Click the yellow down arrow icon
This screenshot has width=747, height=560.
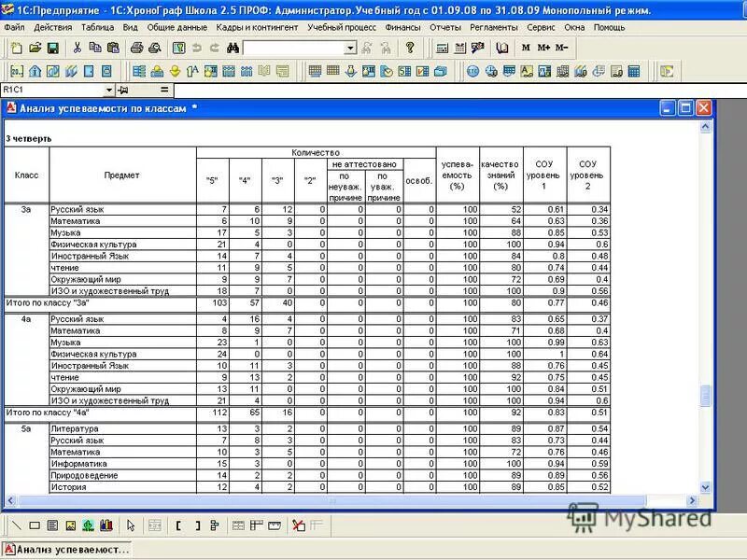click(175, 72)
